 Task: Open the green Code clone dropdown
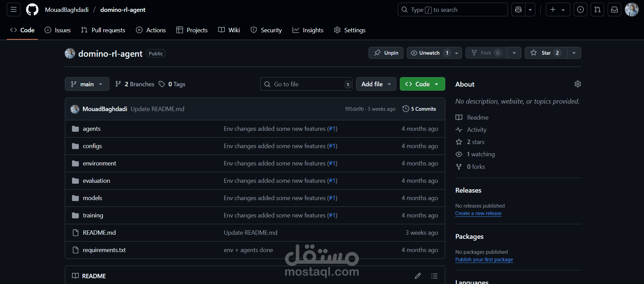coord(422,84)
